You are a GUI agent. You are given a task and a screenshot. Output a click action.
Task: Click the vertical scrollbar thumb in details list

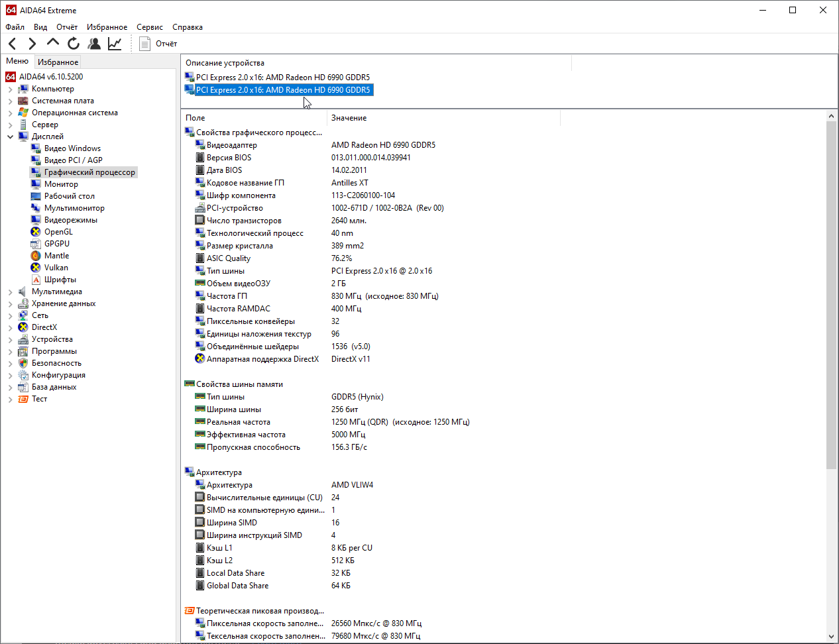click(832, 295)
